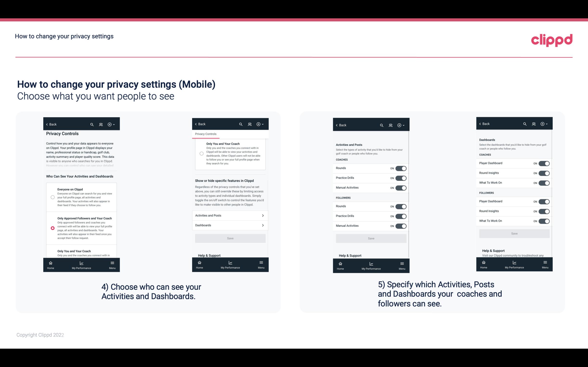The width and height of the screenshot is (588, 367).
Task: Click Privacy Controls tab label
Action: click(x=206, y=134)
